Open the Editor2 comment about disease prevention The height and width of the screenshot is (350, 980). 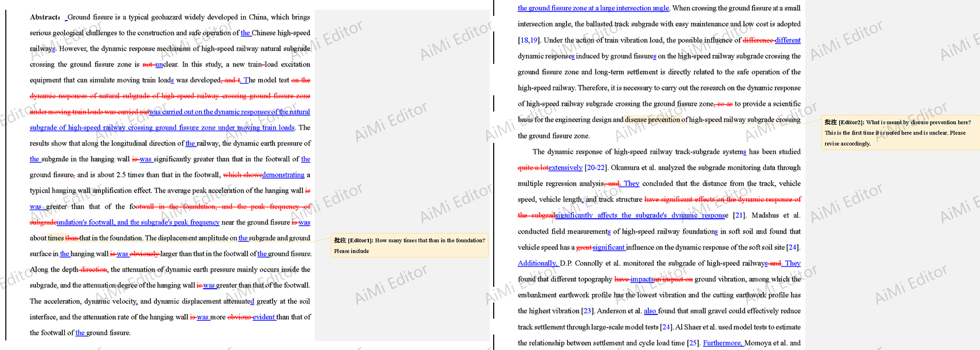900,132
